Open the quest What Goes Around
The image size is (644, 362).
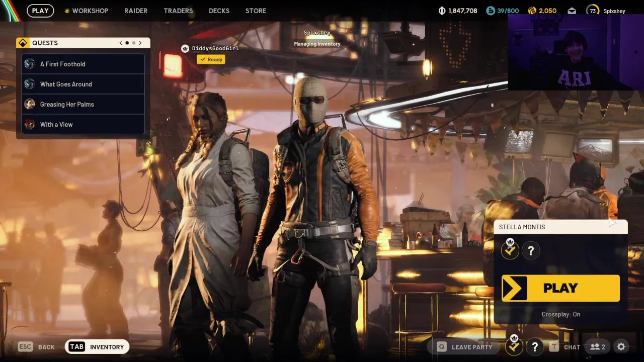click(x=83, y=84)
